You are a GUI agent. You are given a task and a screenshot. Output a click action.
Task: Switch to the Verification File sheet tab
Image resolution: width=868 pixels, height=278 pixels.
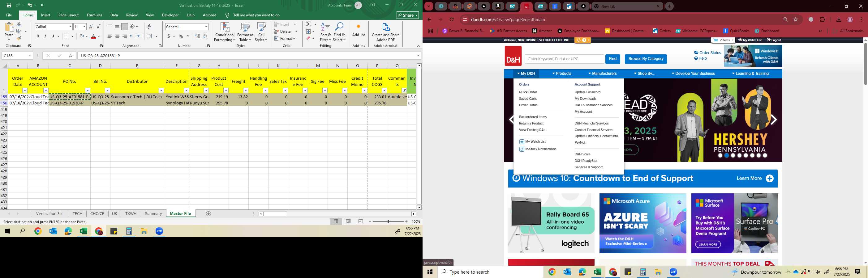50,214
